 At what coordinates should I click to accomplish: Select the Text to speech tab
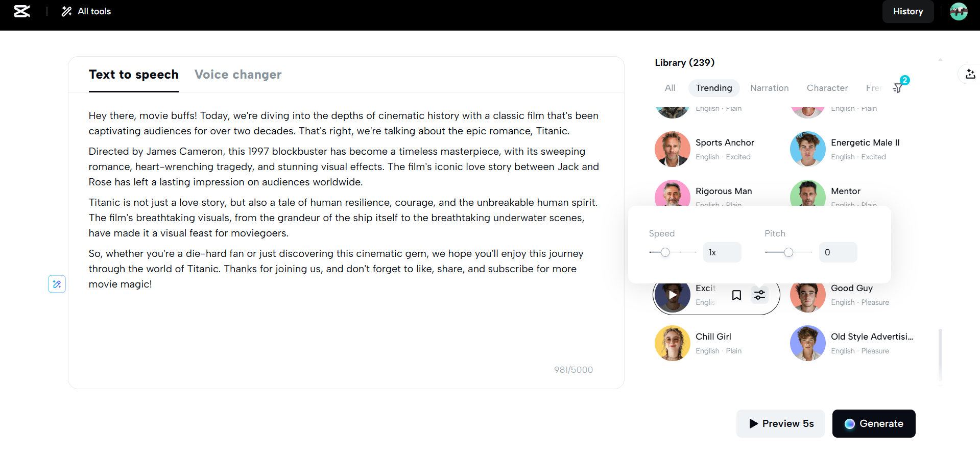coord(134,75)
